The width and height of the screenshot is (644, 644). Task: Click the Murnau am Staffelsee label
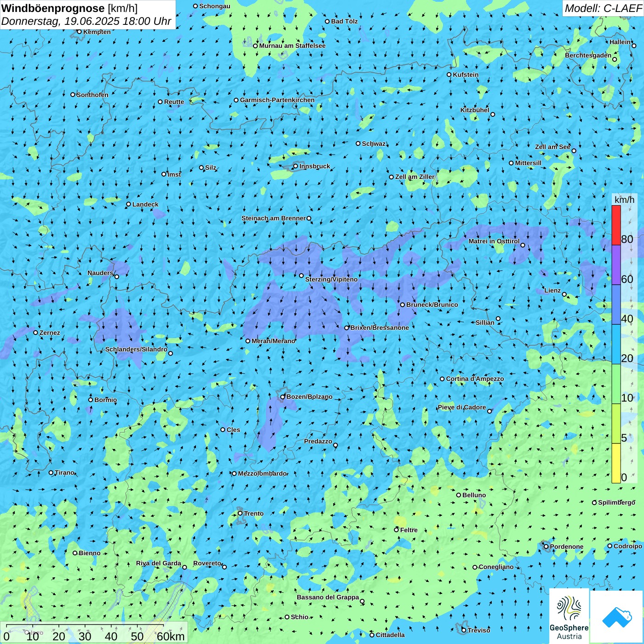click(x=292, y=46)
